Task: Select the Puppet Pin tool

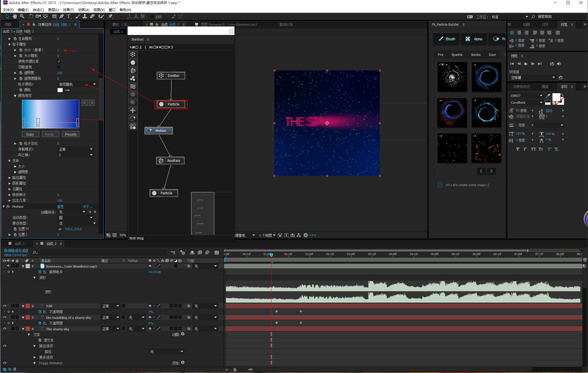Action: pos(110,17)
